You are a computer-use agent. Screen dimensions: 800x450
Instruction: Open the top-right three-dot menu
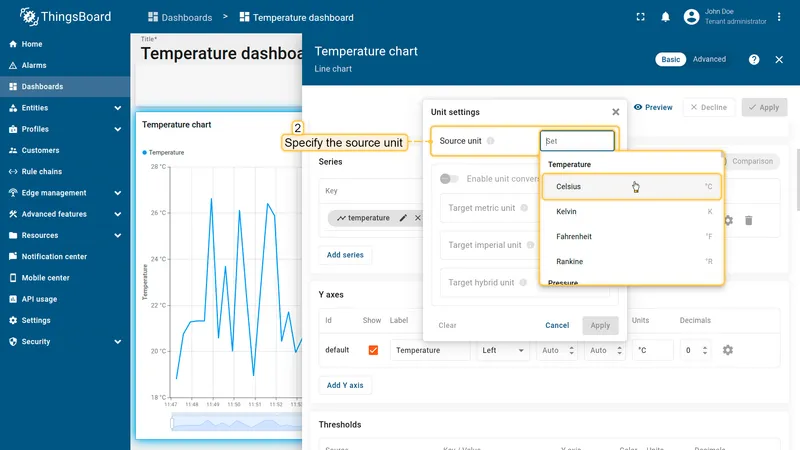click(779, 17)
